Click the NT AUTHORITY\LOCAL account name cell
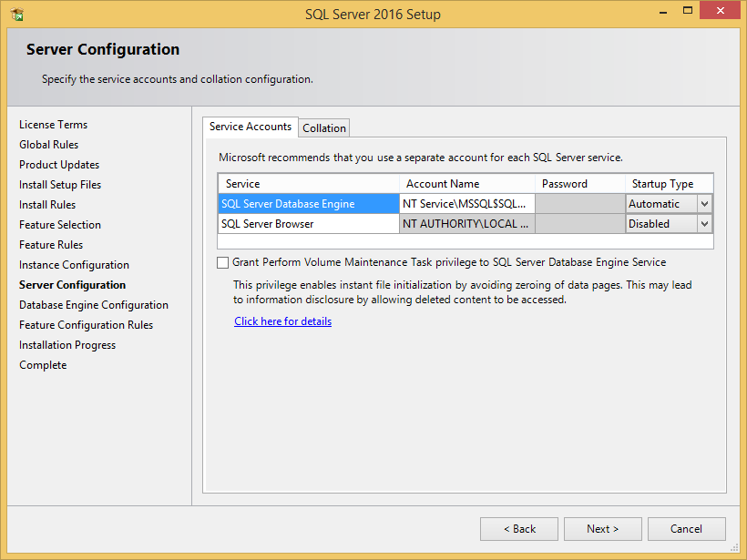 pos(467,224)
